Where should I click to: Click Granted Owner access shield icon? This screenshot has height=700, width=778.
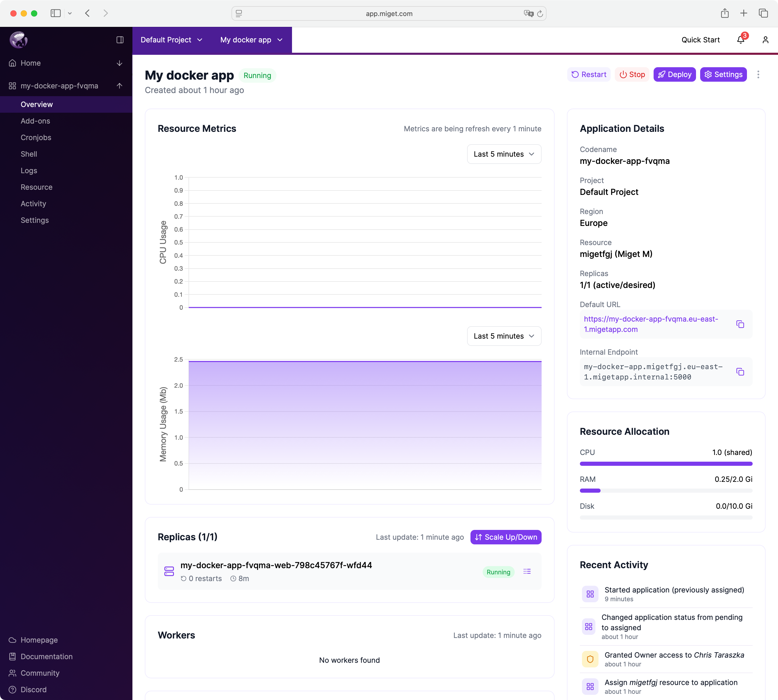point(590,659)
